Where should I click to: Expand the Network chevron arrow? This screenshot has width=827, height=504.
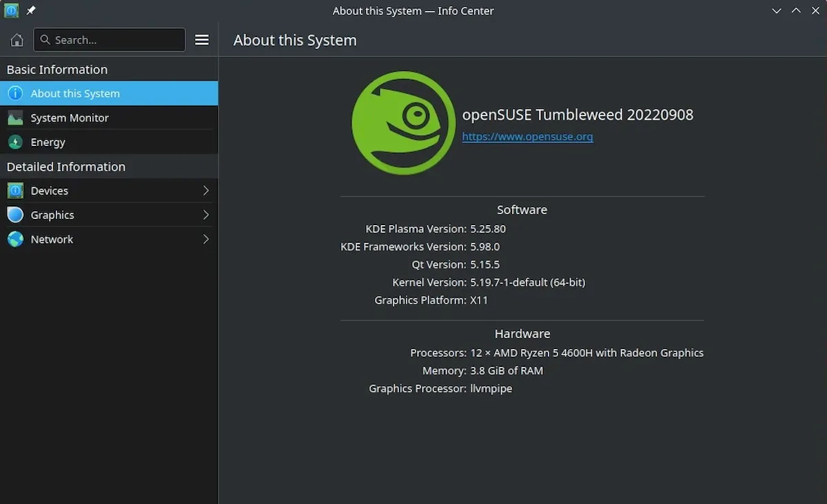[x=205, y=239]
